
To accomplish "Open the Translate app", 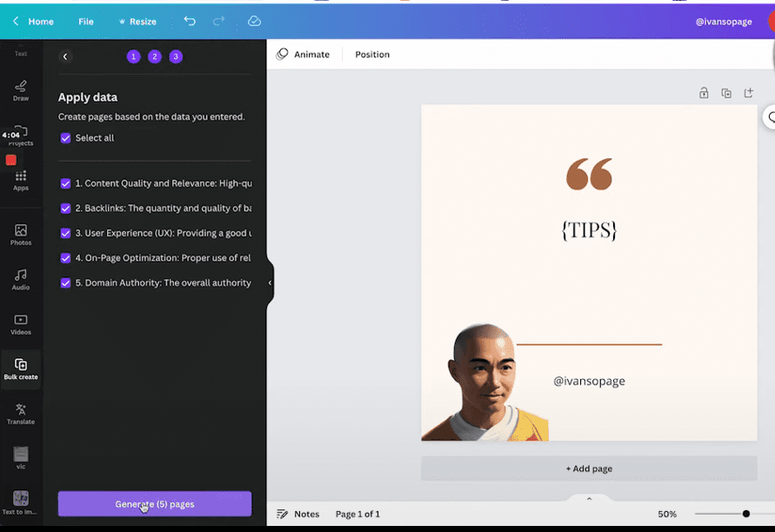I will click(21, 414).
